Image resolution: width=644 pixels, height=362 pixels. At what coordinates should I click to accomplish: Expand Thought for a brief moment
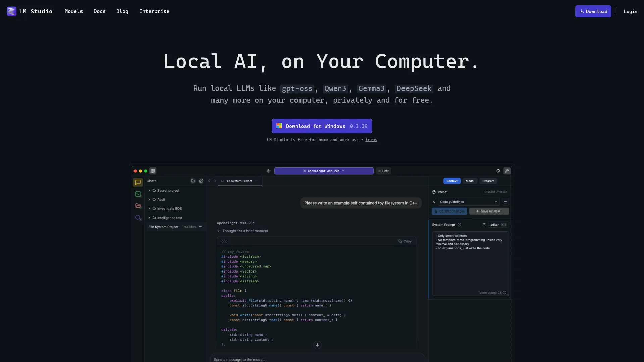[x=243, y=231]
